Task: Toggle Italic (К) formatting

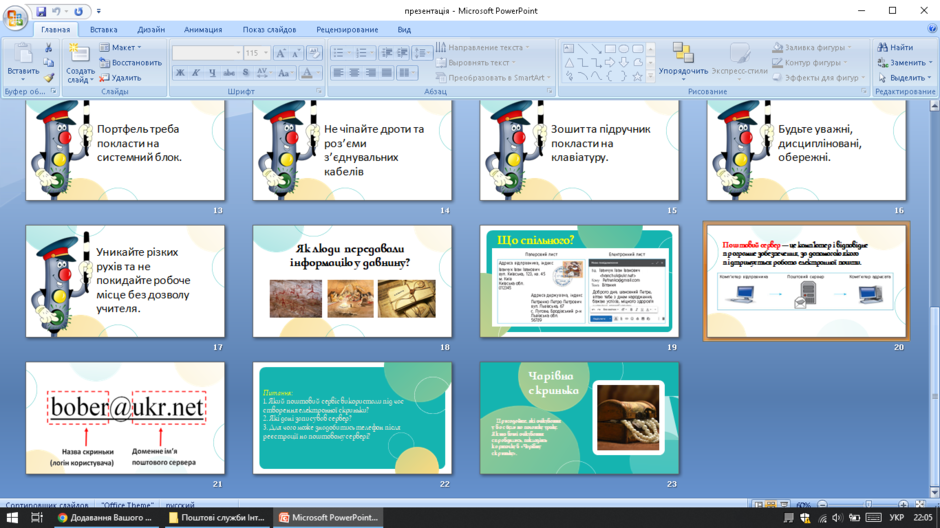Action: [196, 73]
